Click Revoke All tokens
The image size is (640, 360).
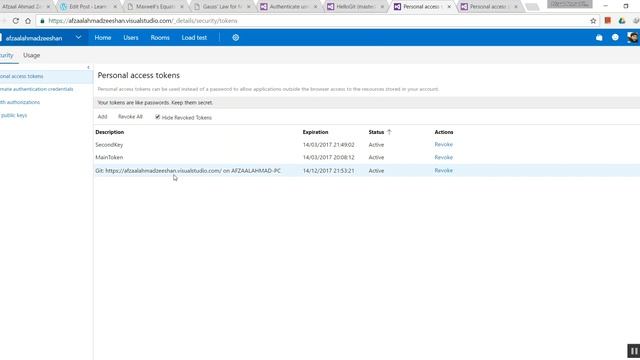pyautogui.click(x=130, y=117)
